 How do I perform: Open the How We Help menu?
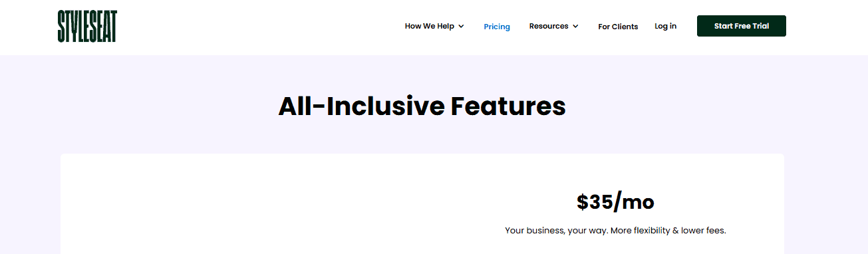(x=430, y=27)
